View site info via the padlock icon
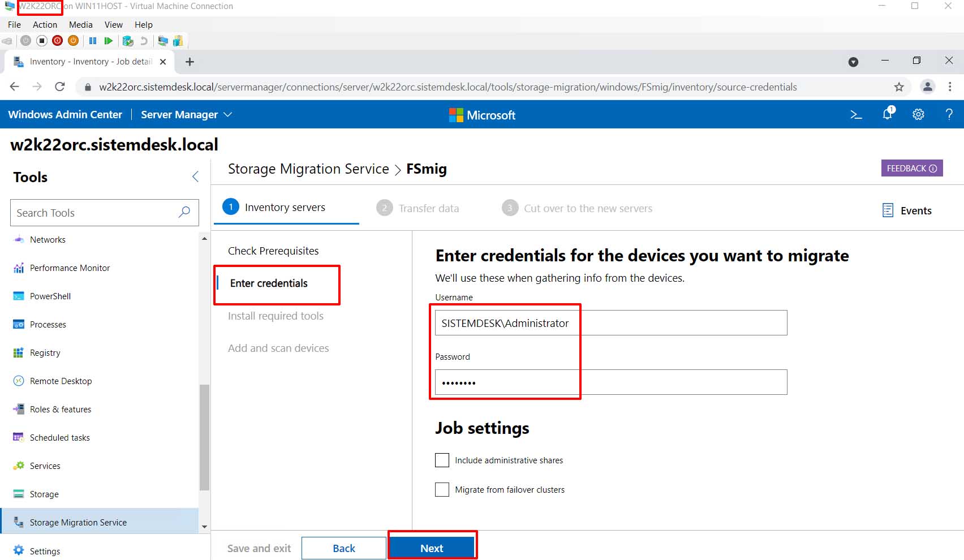Image resolution: width=964 pixels, height=560 pixels. point(87,87)
